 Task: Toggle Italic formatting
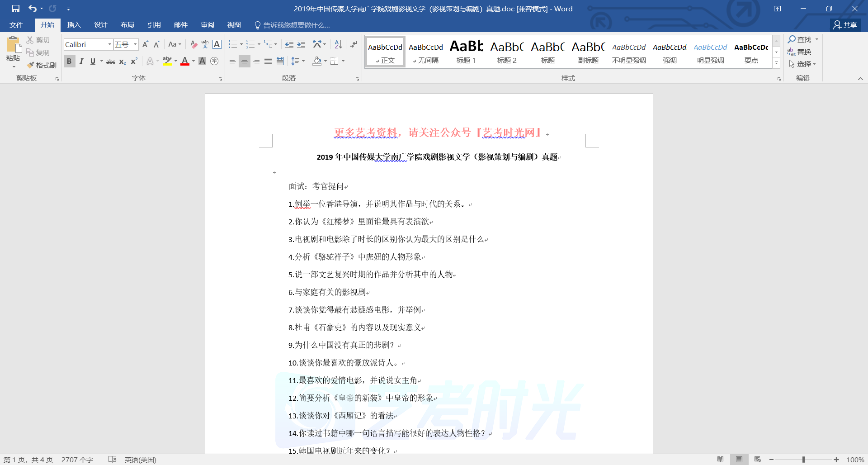(x=81, y=62)
